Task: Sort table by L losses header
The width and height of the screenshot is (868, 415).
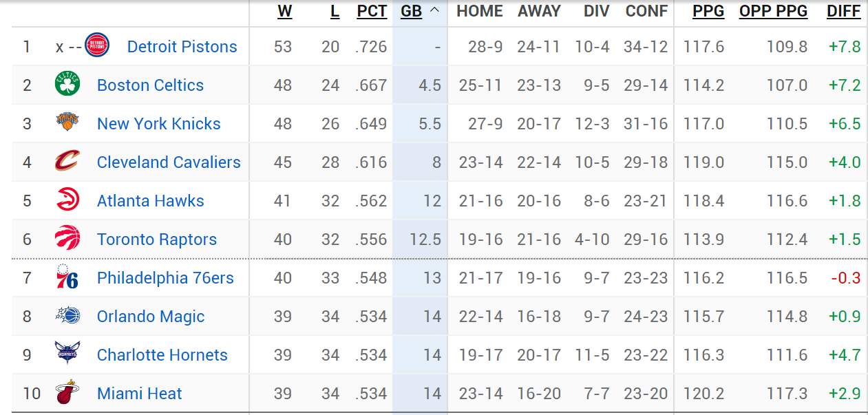Action: (x=335, y=12)
